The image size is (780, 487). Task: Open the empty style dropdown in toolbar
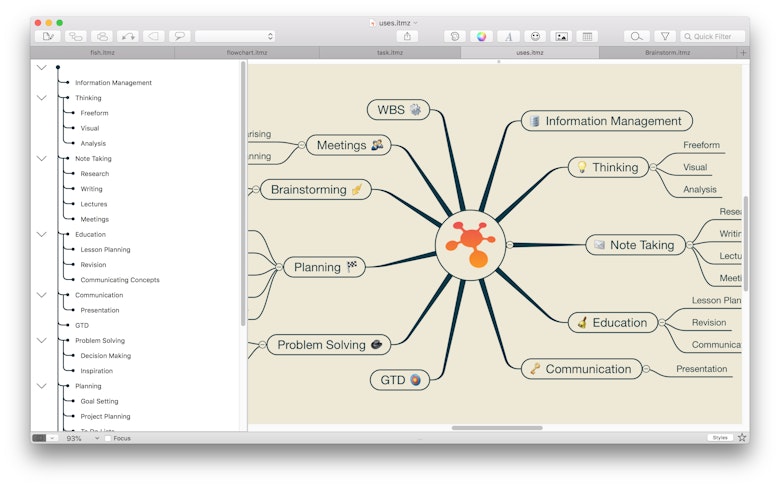[235, 36]
